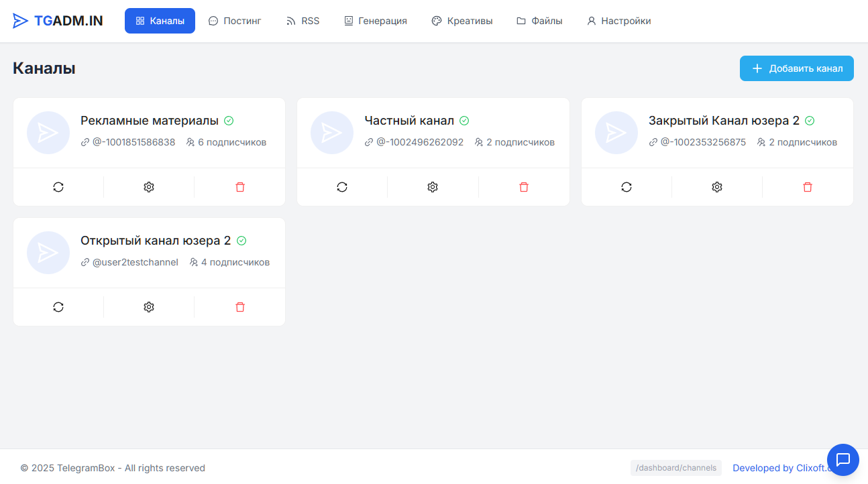Click the Добавить канал button
The image size is (868, 484).
pyautogui.click(x=796, y=68)
